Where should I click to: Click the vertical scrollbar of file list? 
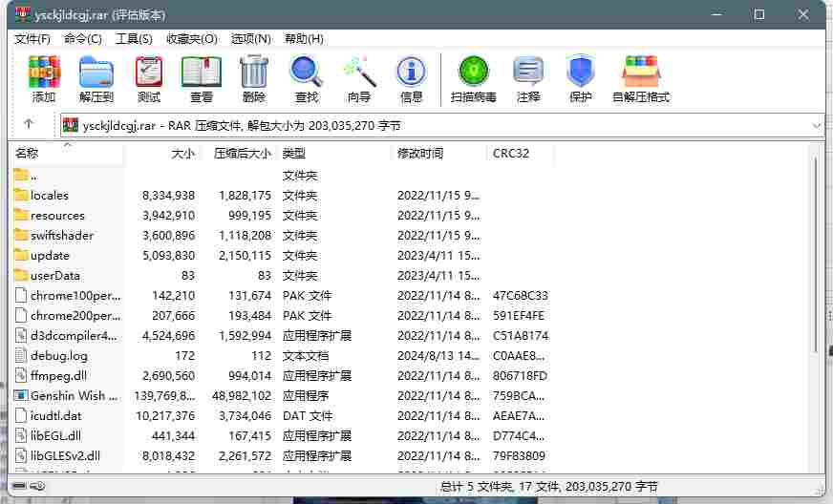click(x=816, y=255)
